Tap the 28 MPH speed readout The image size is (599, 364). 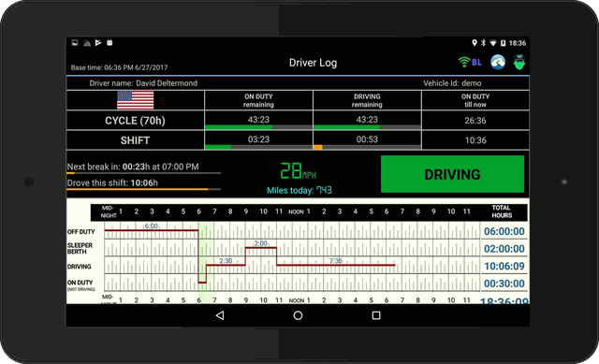(298, 170)
